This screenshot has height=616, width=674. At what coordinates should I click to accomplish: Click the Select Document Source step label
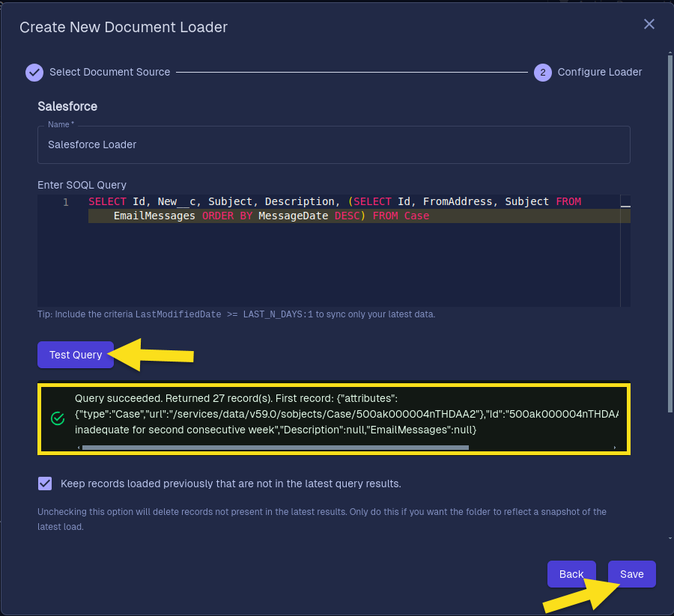click(x=109, y=72)
